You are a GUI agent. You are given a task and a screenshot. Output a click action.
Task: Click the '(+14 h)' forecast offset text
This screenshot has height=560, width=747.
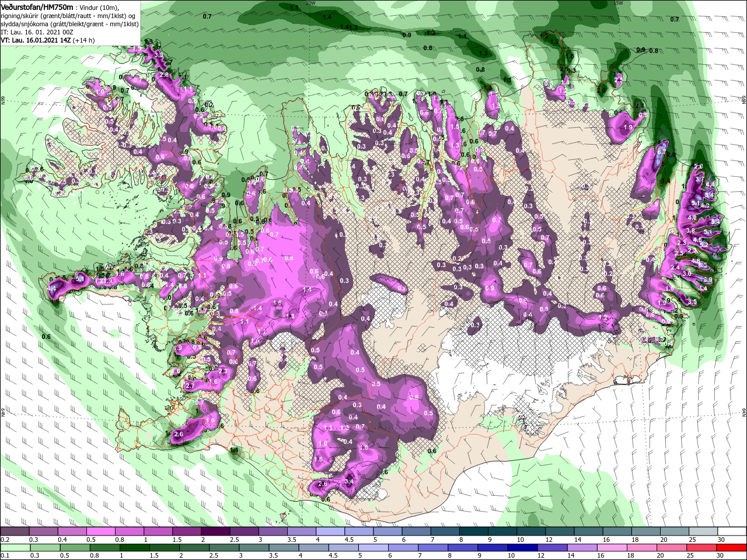[x=84, y=40]
